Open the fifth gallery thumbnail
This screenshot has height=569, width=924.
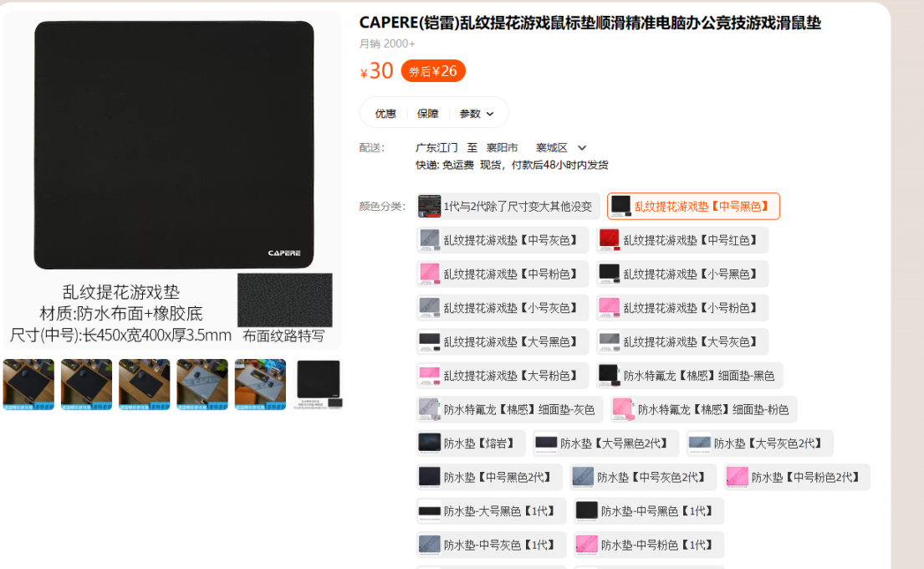[260, 384]
